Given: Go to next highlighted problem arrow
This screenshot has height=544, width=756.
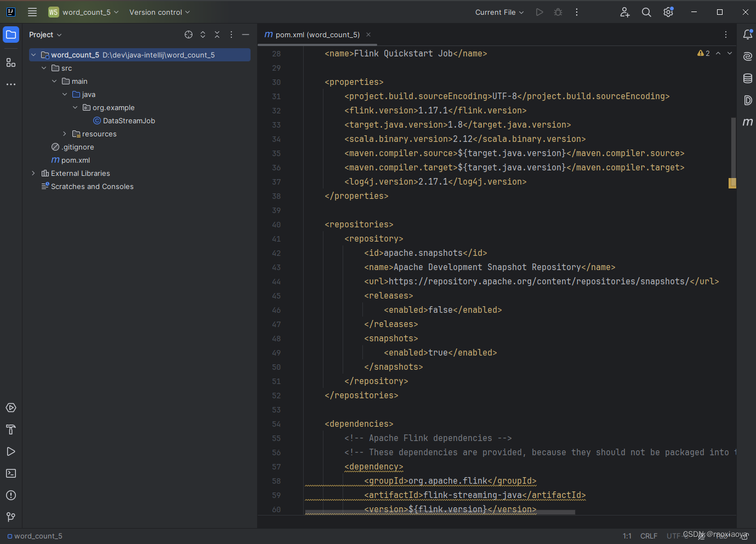Looking at the screenshot, I should click(730, 53).
